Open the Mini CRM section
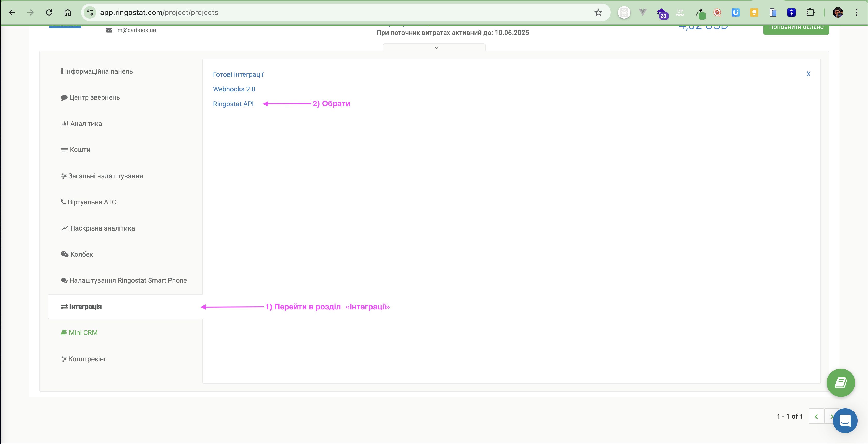 (83, 332)
